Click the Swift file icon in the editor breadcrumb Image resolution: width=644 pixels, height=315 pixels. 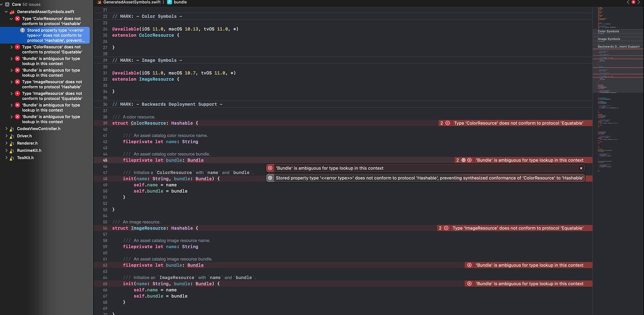coord(99,2)
